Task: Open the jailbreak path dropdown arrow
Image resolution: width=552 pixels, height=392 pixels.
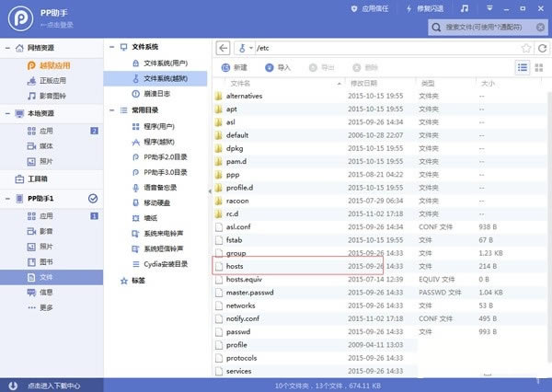Action: [251, 48]
